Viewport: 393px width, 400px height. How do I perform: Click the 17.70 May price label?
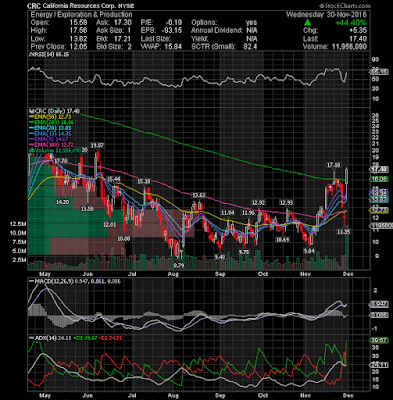point(61,161)
